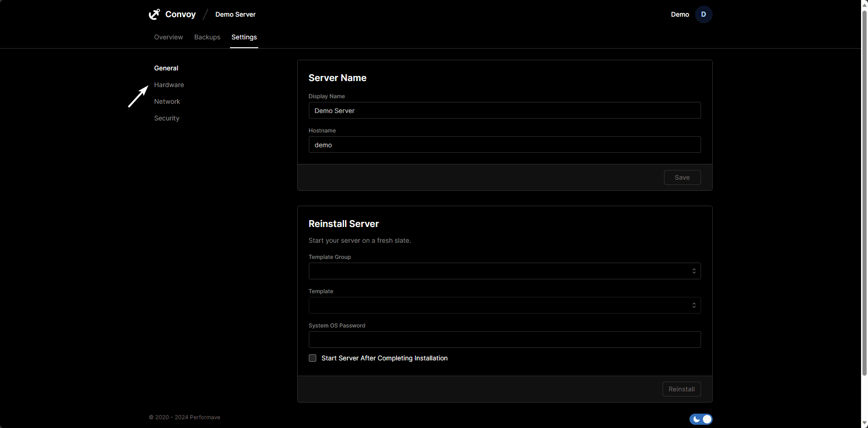
Task: Focus the Hostname input field
Action: [x=504, y=145]
